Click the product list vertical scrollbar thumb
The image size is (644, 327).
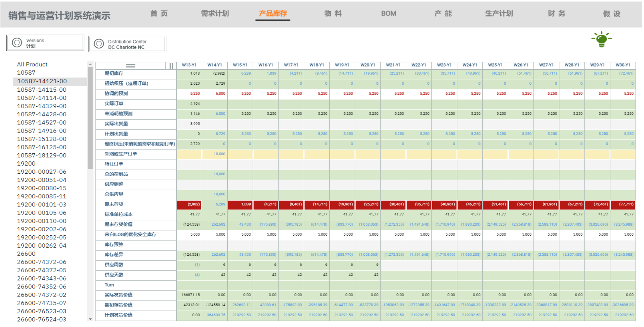point(90,117)
